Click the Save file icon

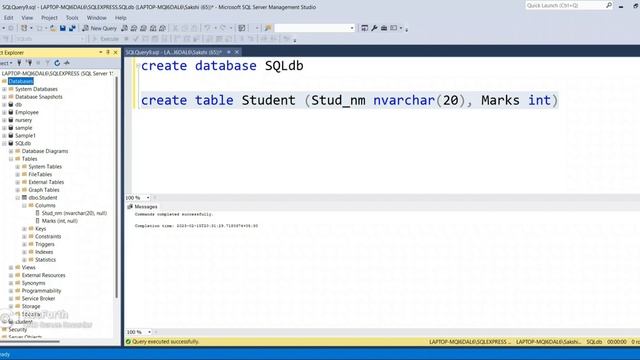tap(62, 28)
